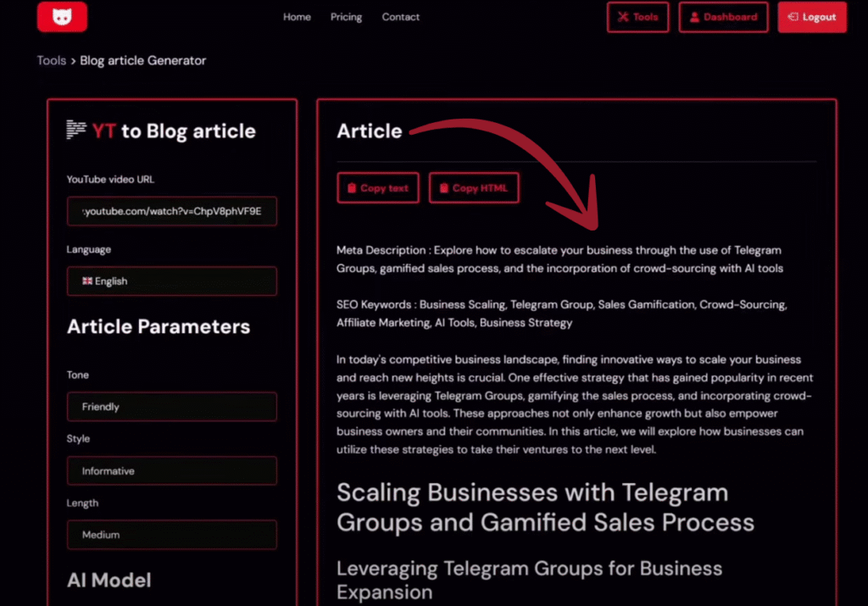This screenshot has width=868, height=606.
Task: Click the person icon on Dashboard button
Action: 697,16
